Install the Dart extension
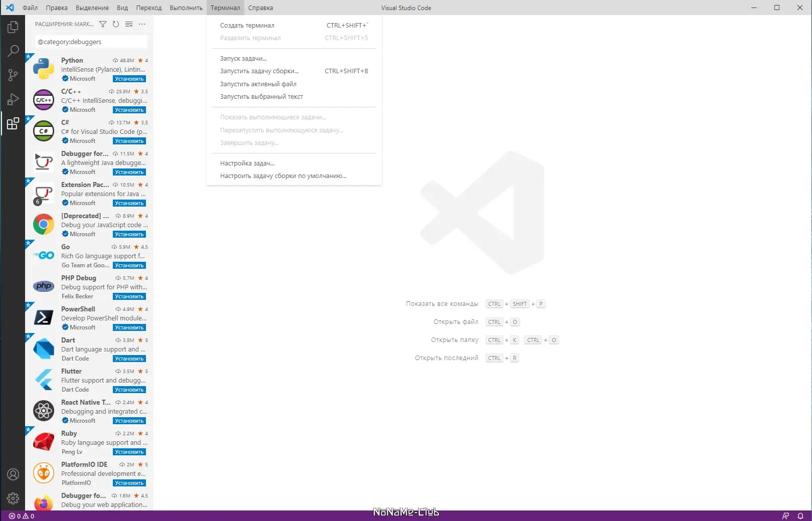Image resolution: width=812 pixels, height=521 pixels. pos(129,359)
